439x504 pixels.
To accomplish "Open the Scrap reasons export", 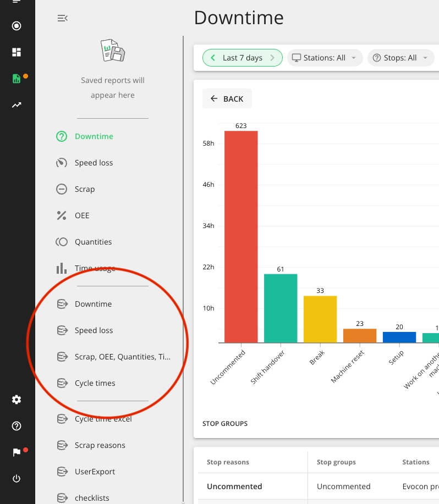I will 100,445.
